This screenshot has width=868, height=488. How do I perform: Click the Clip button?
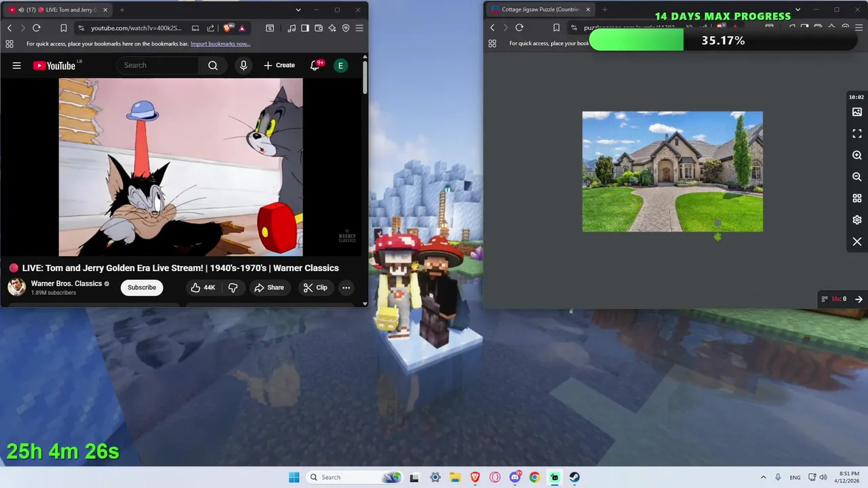[315, 287]
